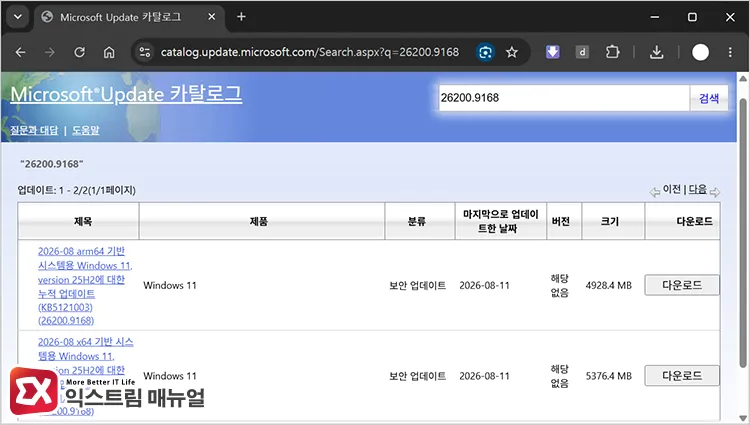This screenshot has height=425, width=750.
Task: Open Google Lens search icon
Action: (485, 52)
